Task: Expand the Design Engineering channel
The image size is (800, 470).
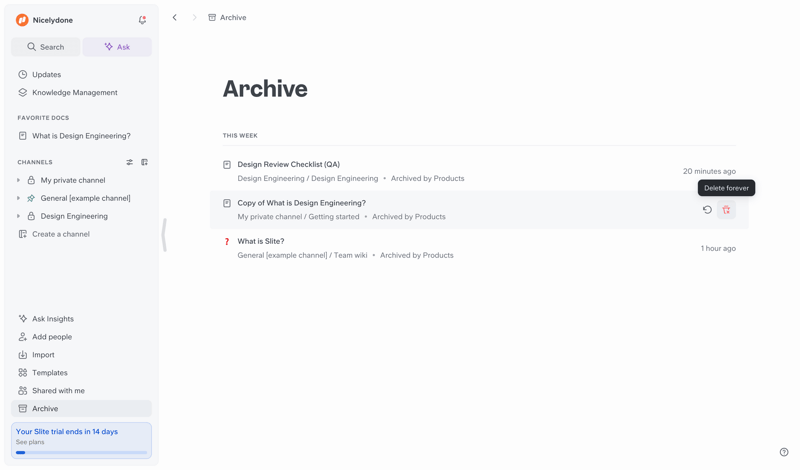Action: (18, 216)
